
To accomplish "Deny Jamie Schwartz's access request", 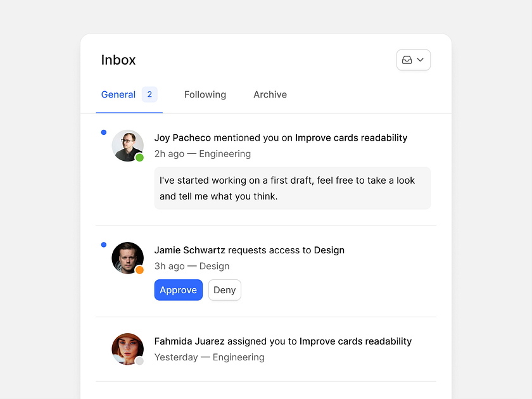I will point(224,289).
